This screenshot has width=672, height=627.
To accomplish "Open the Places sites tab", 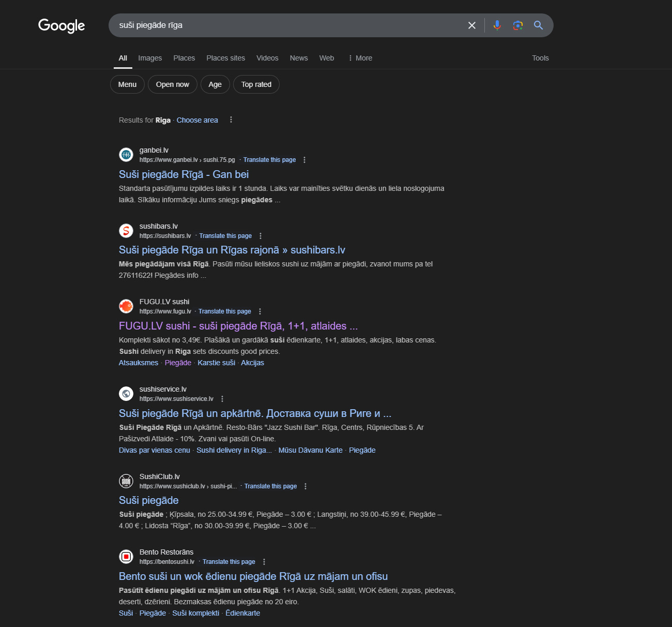I will (x=226, y=58).
